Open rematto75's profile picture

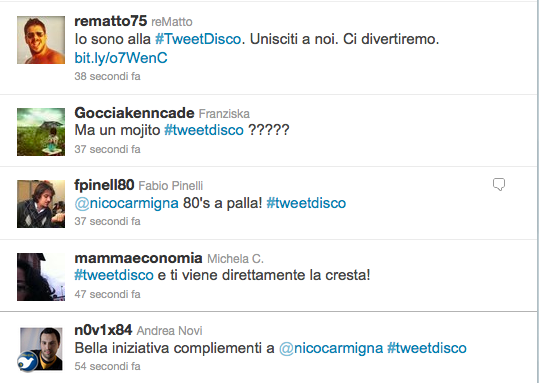pos(41,40)
